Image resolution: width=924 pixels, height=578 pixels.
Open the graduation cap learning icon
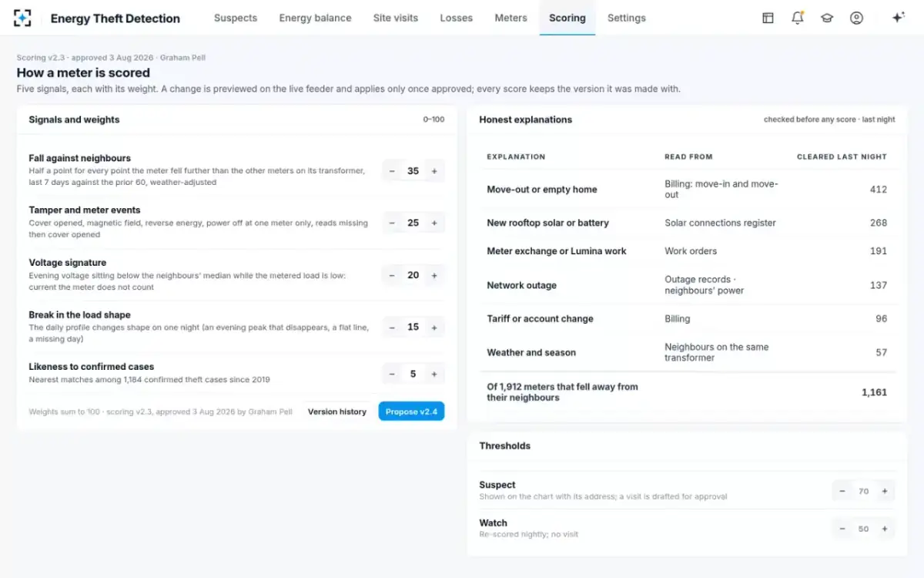pyautogui.click(x=827, y=18)
